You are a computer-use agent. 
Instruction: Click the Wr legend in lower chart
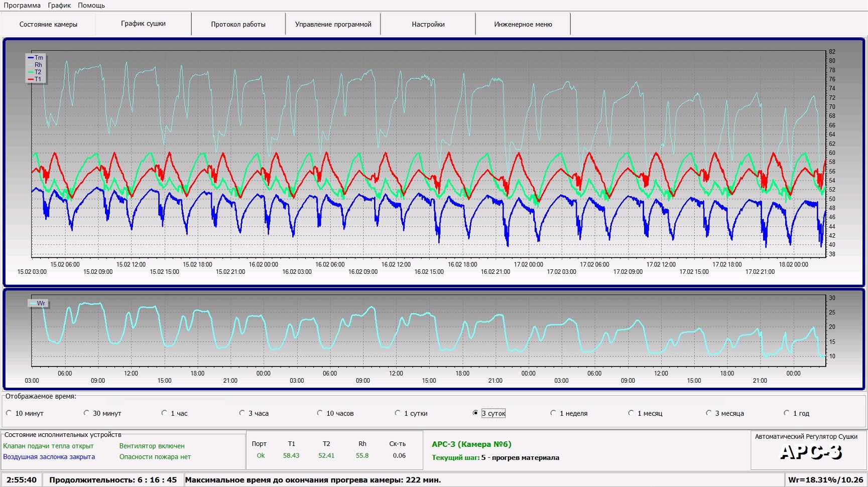[38, 303]
